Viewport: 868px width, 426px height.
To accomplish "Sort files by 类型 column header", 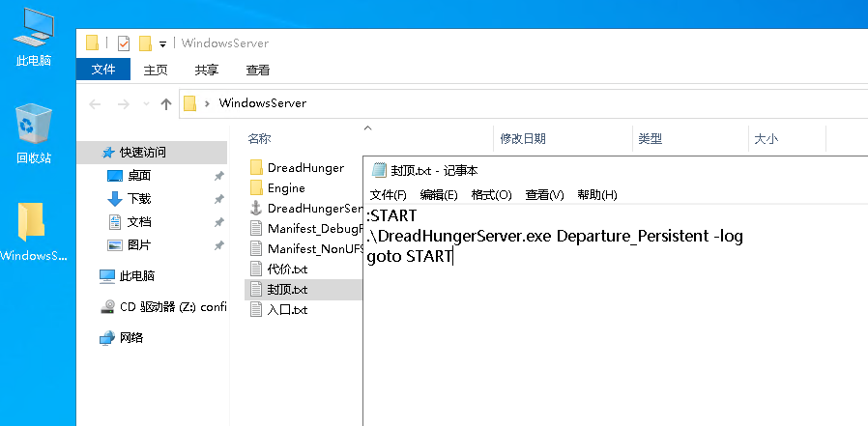I will (650, 139).
